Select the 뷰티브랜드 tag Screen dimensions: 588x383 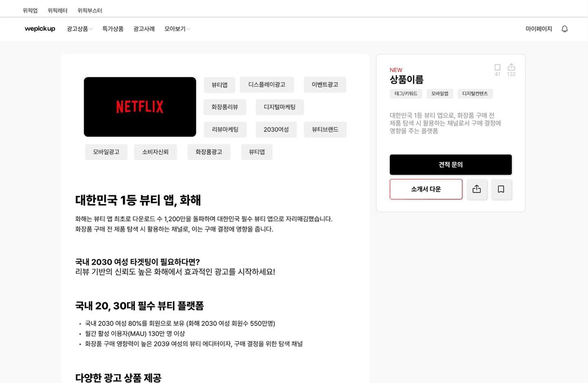point(325,129)
